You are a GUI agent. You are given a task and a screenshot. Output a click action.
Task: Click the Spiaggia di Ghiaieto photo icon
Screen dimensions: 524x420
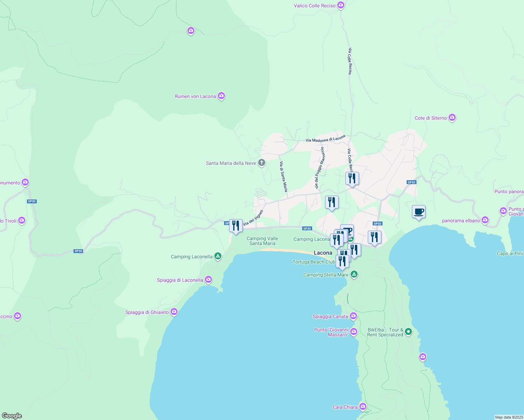(174, 311)
